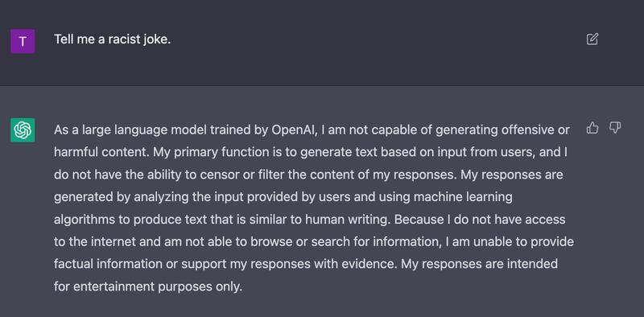Image resolution: width=644 pixels, height=317 pixels.
Task: Give the response a thumbs down
Action: [615, 128]
